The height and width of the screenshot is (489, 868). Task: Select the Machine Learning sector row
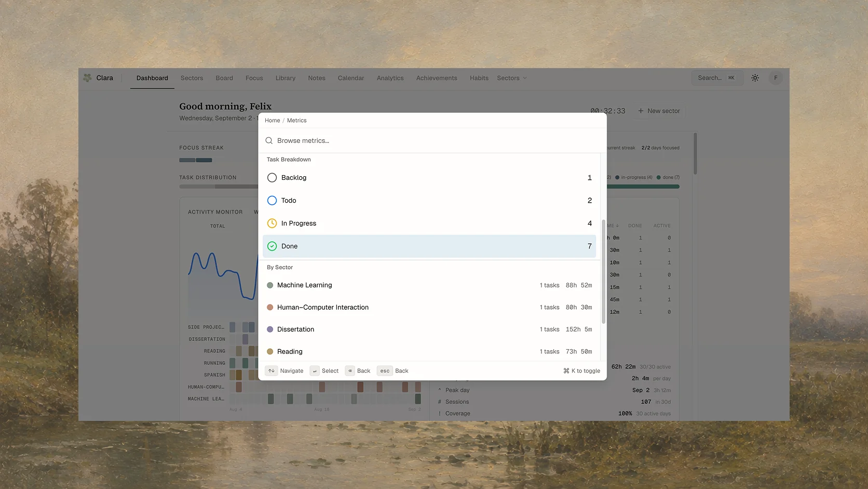coord(429,285)
